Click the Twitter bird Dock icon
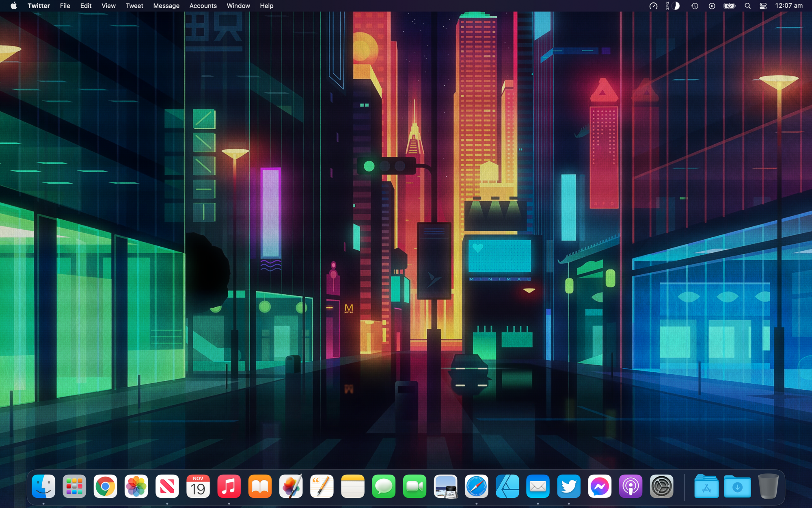Viewport: 812px width, 508px height. 569,486
